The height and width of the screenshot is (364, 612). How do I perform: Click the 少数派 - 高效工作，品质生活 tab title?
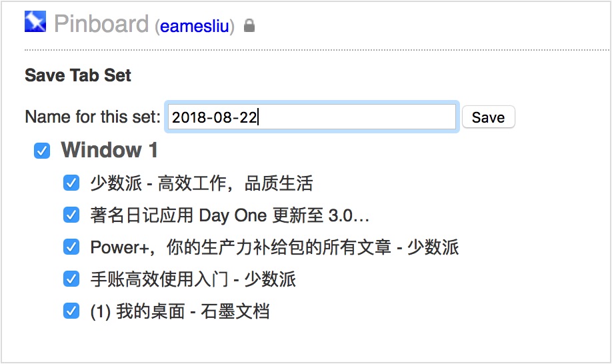click(201, 183)
